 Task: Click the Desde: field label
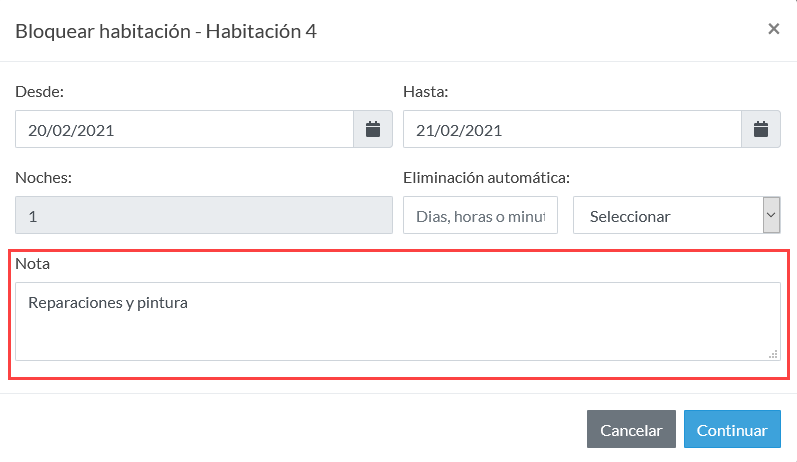tap(40, 91)
